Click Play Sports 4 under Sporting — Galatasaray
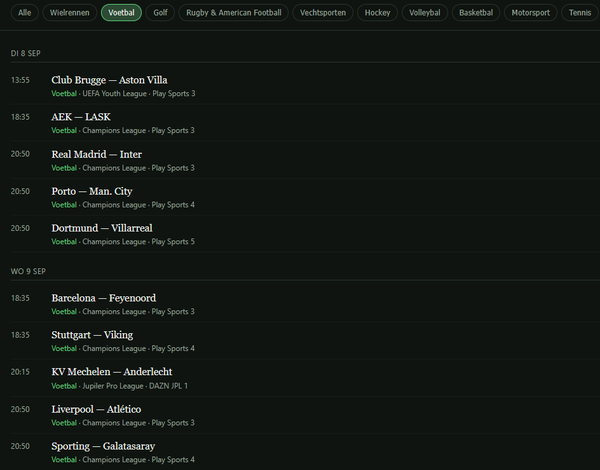600x470 pixels. (x=173, y=460)
